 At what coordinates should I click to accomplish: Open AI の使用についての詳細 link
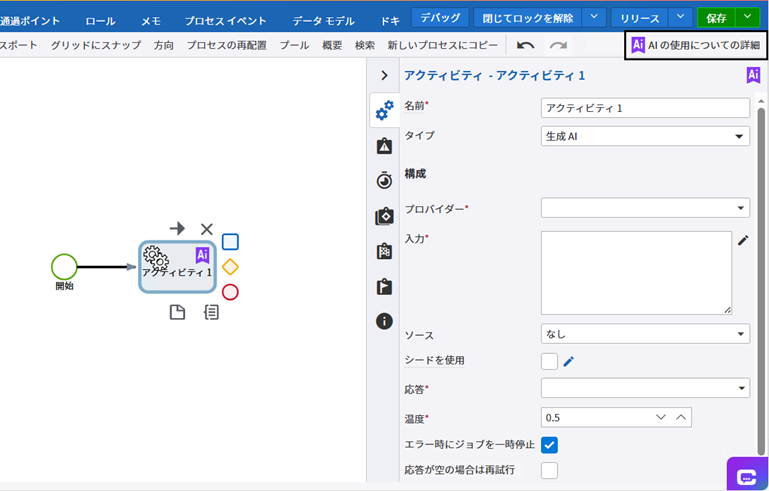pyautogui.click(x=695, y=45)
